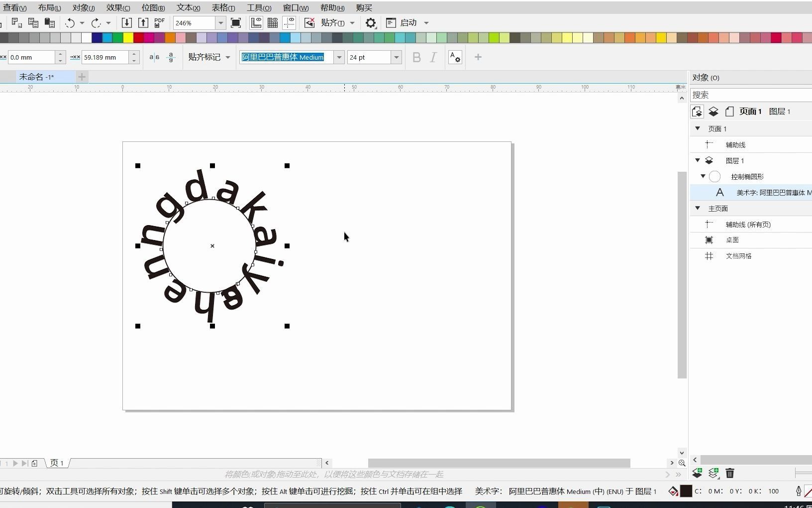Image resolution: width=812 pixels, height=508 pixels.
Task: Click the yellow swatch in the color palette
Action: [x=128, y=38]
